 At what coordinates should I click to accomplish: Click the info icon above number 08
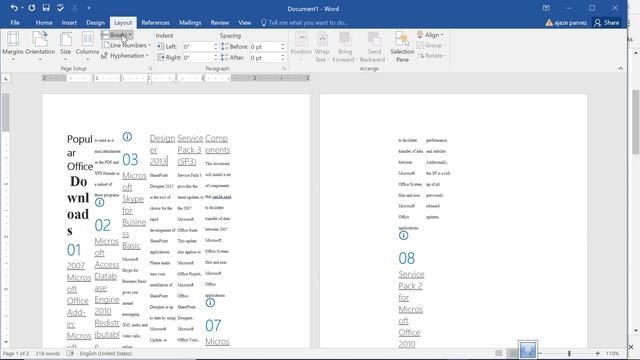click(x=403, y=236)
